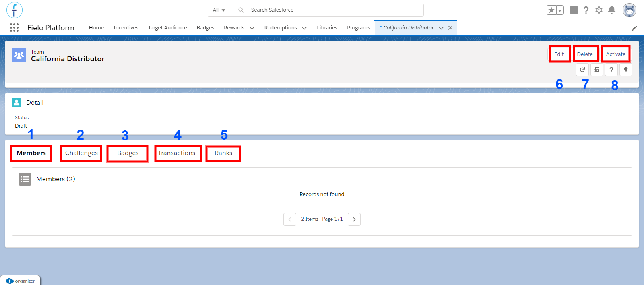Open the App Launcher grid icon
This screenshot has height=285, width=644.
[x=14, y=27]
